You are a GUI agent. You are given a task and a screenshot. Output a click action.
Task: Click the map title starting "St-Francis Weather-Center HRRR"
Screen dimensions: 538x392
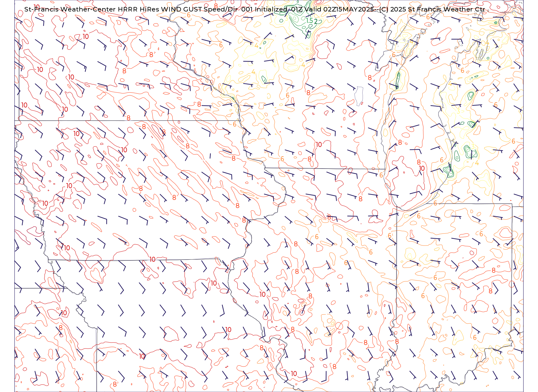[254, 9]
